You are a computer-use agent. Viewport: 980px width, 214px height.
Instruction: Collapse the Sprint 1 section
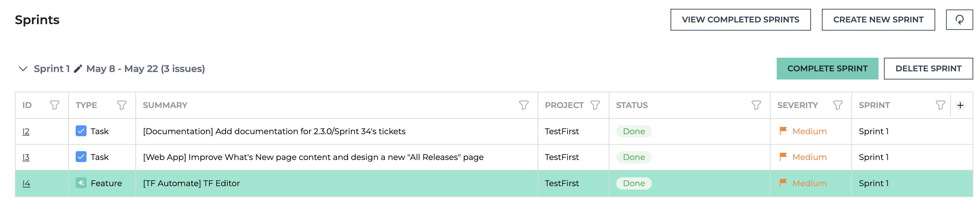pos(23,69)
